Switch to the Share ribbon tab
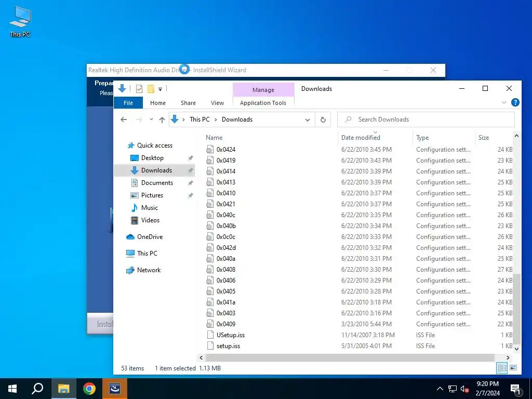Image resolution: width=532 pixels, height=399 pixels. [188, 103]
